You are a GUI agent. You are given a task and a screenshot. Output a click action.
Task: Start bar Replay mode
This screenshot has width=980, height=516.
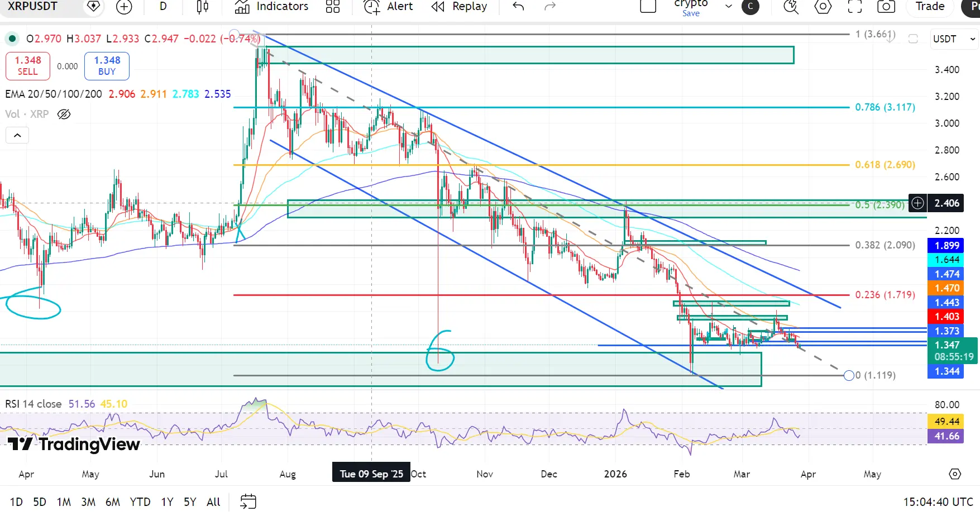(459, 7)
